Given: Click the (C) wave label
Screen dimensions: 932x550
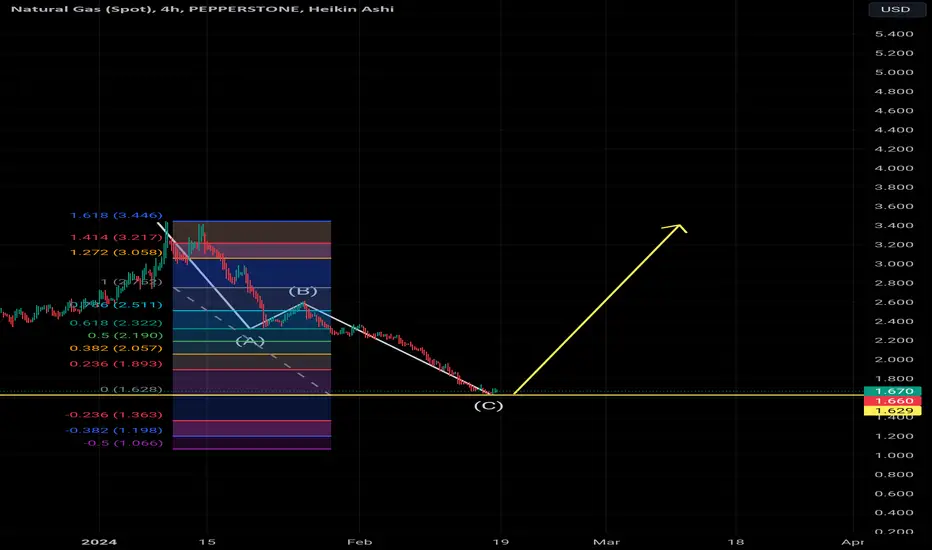Looking at the screenshot, I should point(489,406).
